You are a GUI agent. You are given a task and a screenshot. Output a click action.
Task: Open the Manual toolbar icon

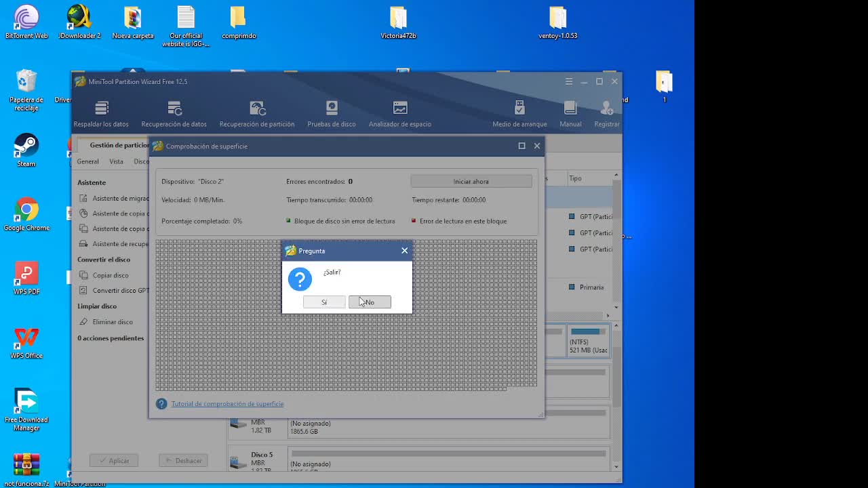pyautogui.click(x=570, y=114)
